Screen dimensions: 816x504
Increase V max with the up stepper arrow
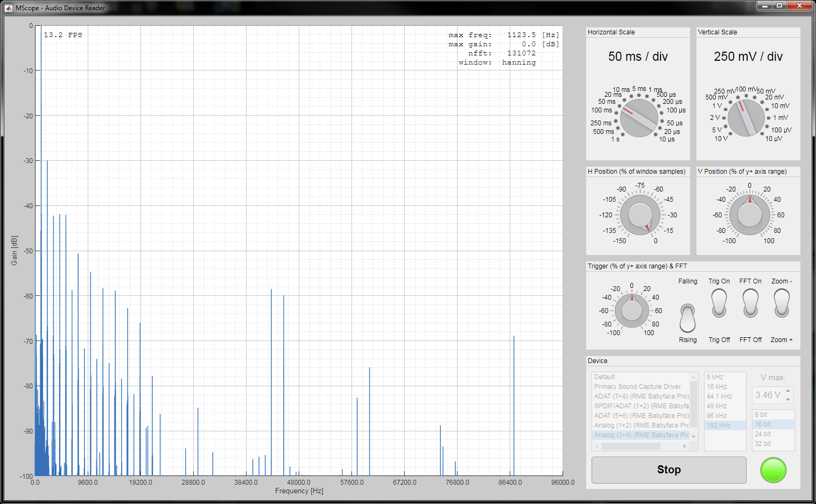click(x=787, y=392)
